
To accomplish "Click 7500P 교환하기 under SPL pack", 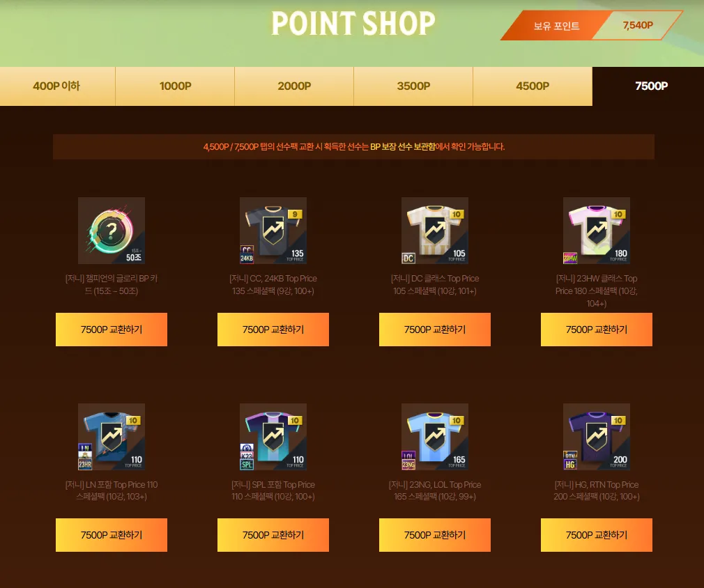I will (273, 535).
